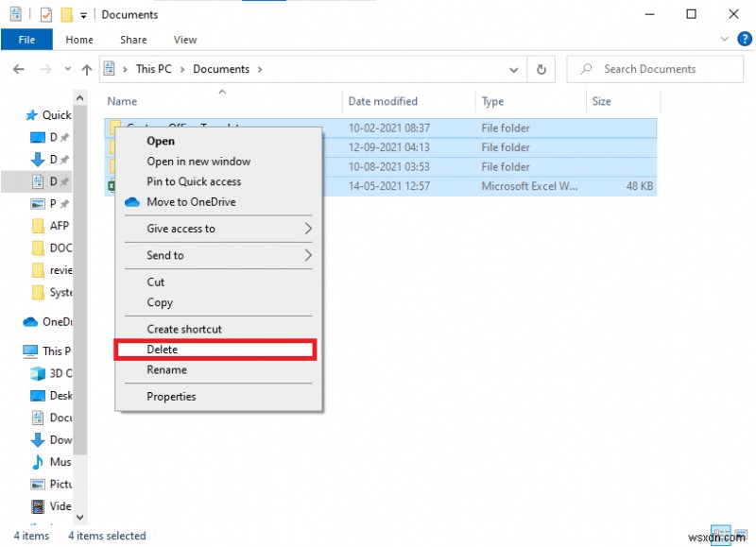The width and height of the screenshot is (756, 547).
Task: Choose Cut from the context menu
Action: pyautogui.click(x=218, y=282)
